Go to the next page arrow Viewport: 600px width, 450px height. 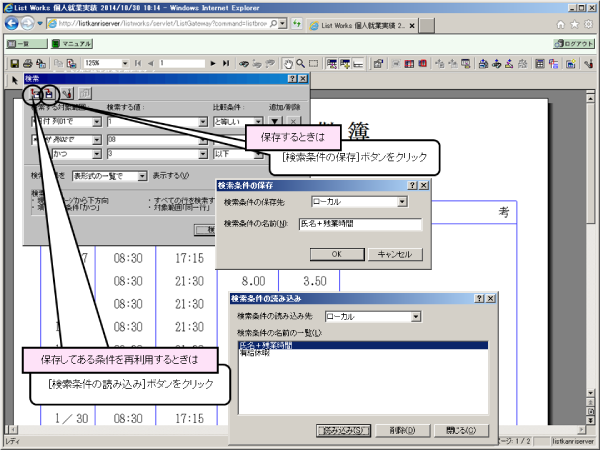coord(213,64)
